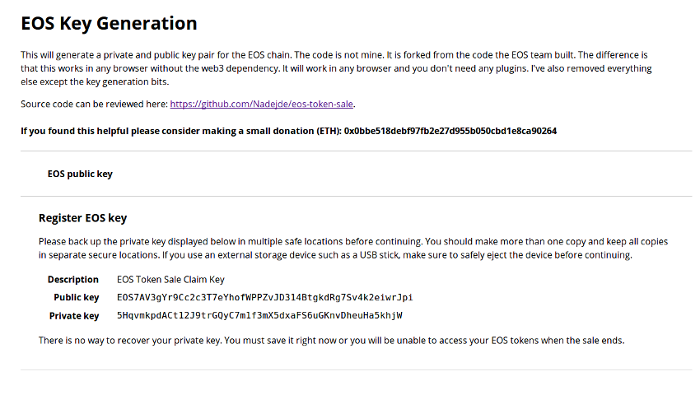
Task: Click the horizontal divider below donation line
Action: pyautogui.click(x=356, y=151)
